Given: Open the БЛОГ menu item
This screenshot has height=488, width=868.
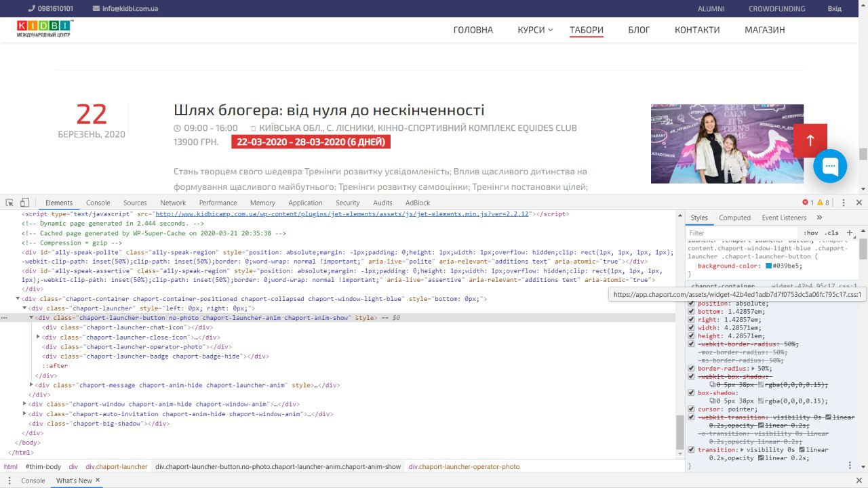Looking at the screenshot, I should click(x=639, y=30).
